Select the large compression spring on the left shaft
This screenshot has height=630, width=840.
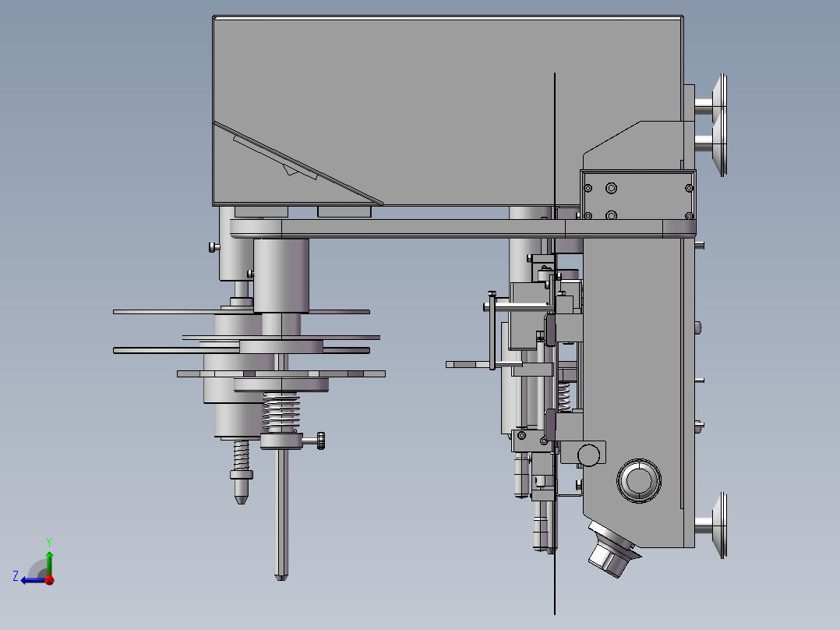coord(281,412)
